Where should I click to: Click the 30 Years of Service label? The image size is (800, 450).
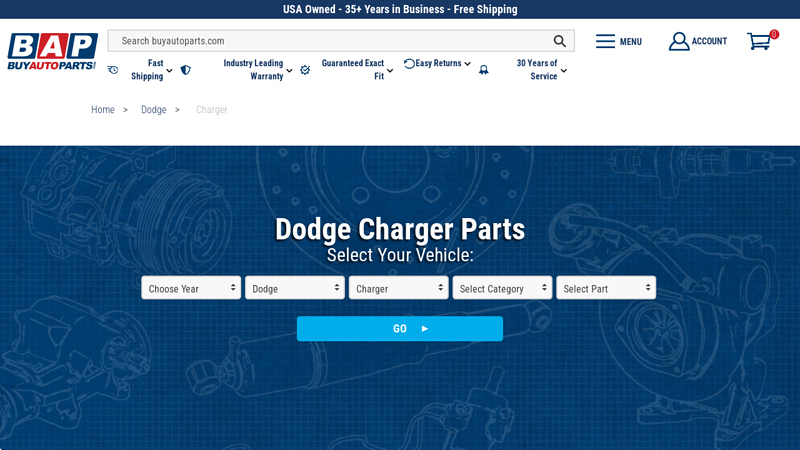pyautogui.click(x=537, y=70)
